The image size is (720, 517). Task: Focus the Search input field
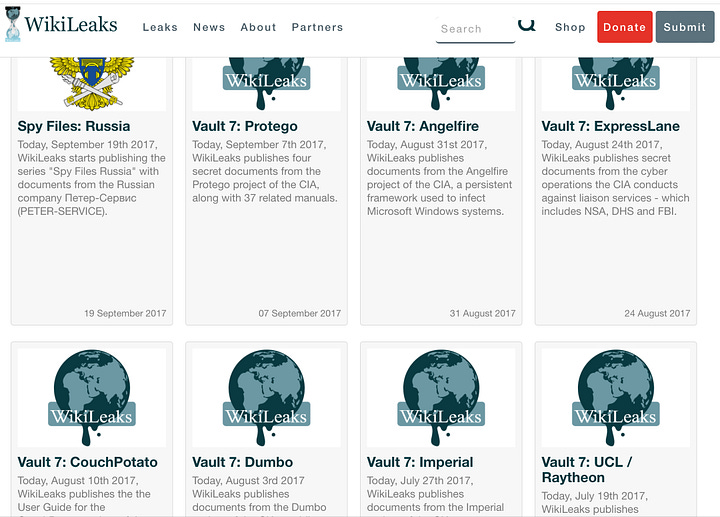475,29
